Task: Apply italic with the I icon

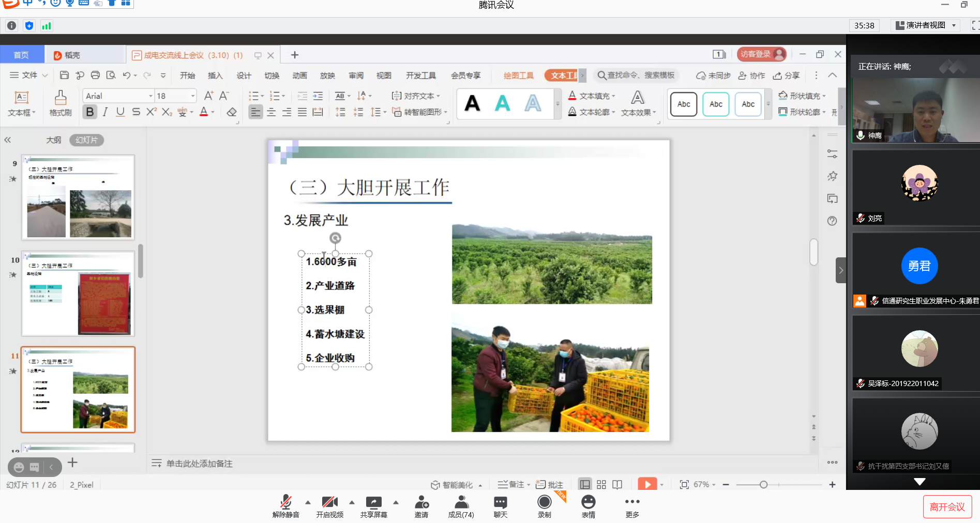Action: point(105,112)
